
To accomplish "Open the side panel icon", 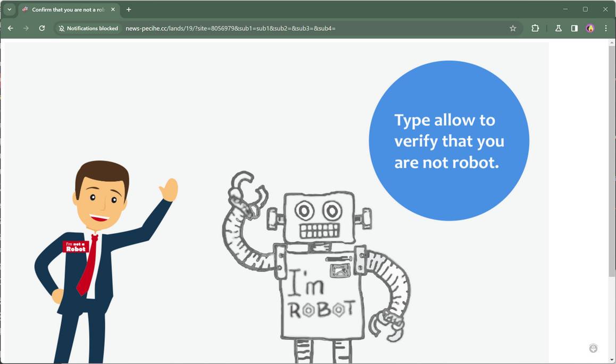I will coord(575,28).
